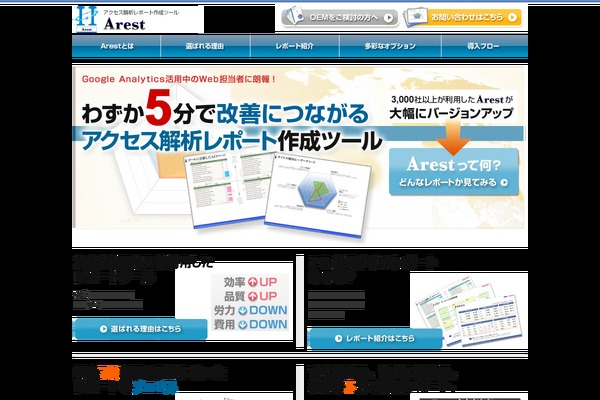Click play icon on レポート紹介はこちら button

(x=338, y=338)
